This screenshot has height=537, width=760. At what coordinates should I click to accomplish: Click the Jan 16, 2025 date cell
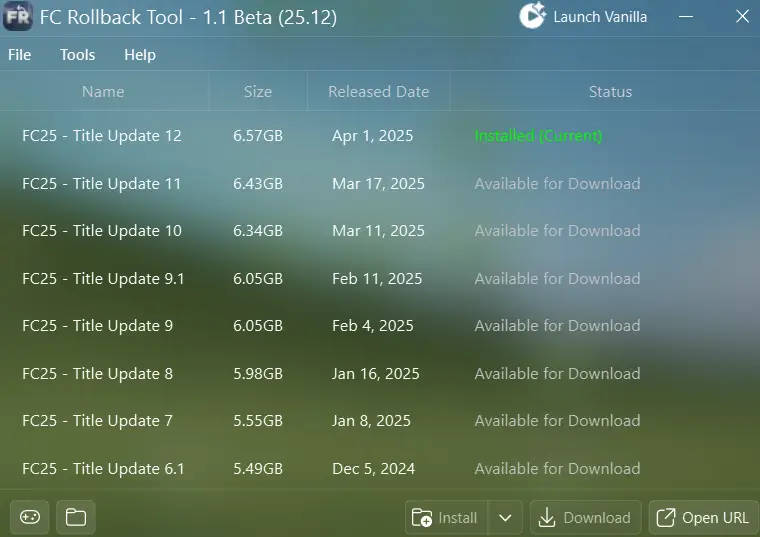pos(376,374)
